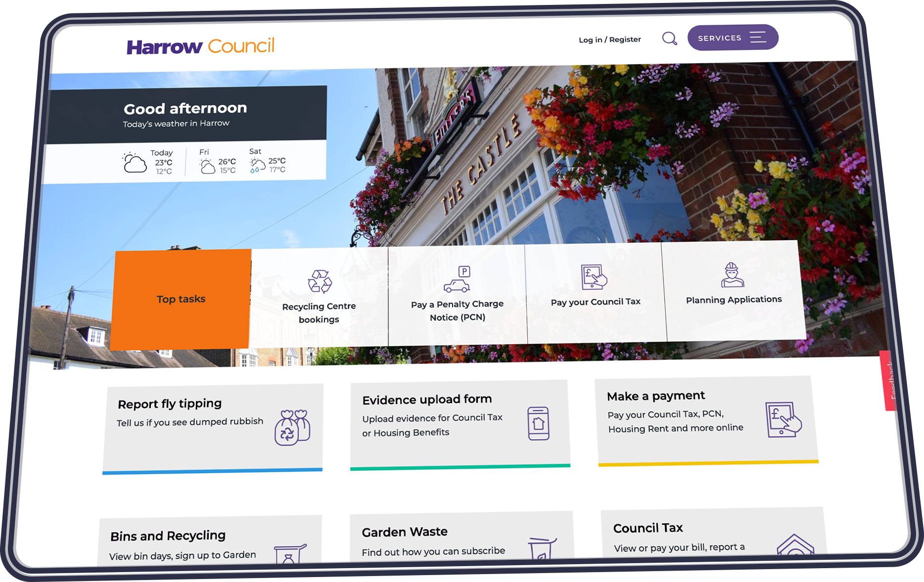Screen dimensions: 924x582
Task: Open Recycling Centre bookings text link
Action: (319, 313)
